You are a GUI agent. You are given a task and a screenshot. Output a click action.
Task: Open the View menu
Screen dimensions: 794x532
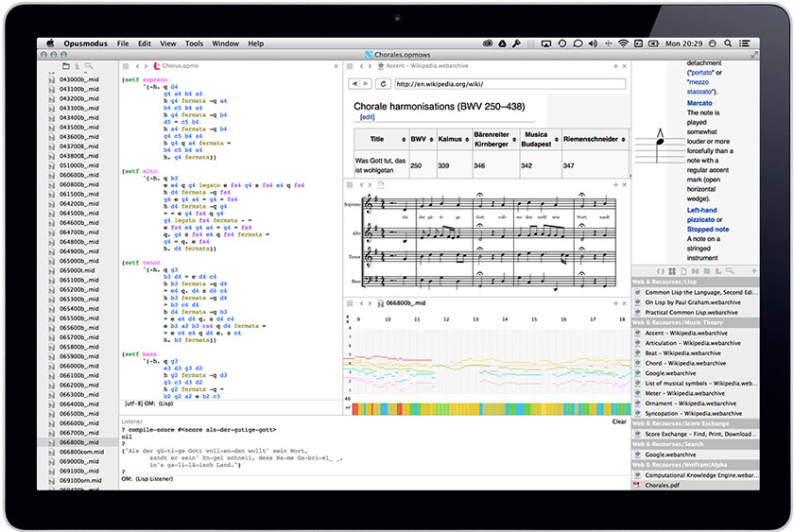pyautogui.click(x=168, y=43)
